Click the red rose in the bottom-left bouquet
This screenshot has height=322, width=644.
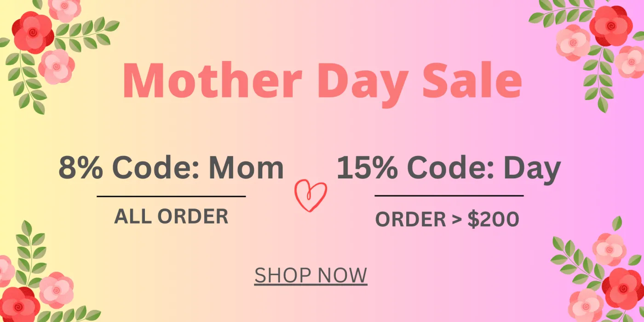(x=18, y=305)
